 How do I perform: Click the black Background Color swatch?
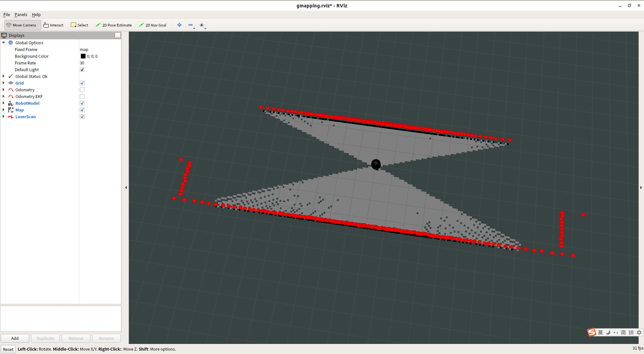point(83,56)
